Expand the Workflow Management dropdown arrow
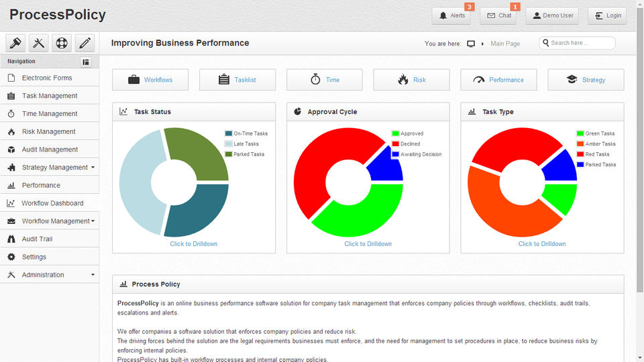This screenshot has height=362, width=644. pyautogui.click(x=93, y=221)
